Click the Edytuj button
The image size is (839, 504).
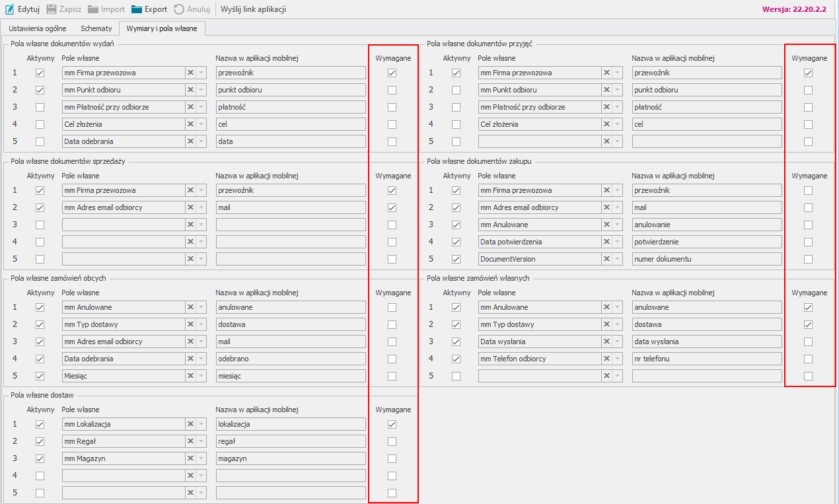click(x=22, y=9)
